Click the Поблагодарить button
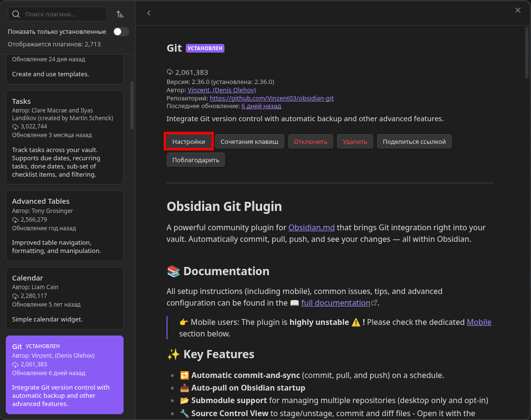 pyautogui.click(x=196, y=160)
